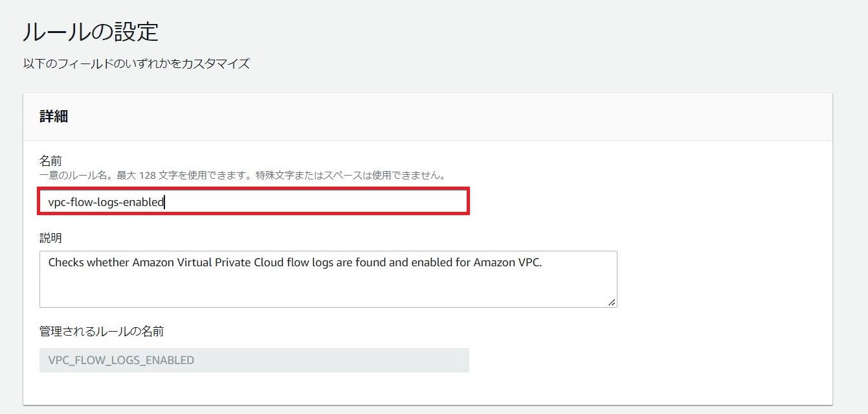Image resolution: width=868 pixels, height=414 pixels.
Task: Click the word "Checks" in the description
Action: (x=66, y=262)
